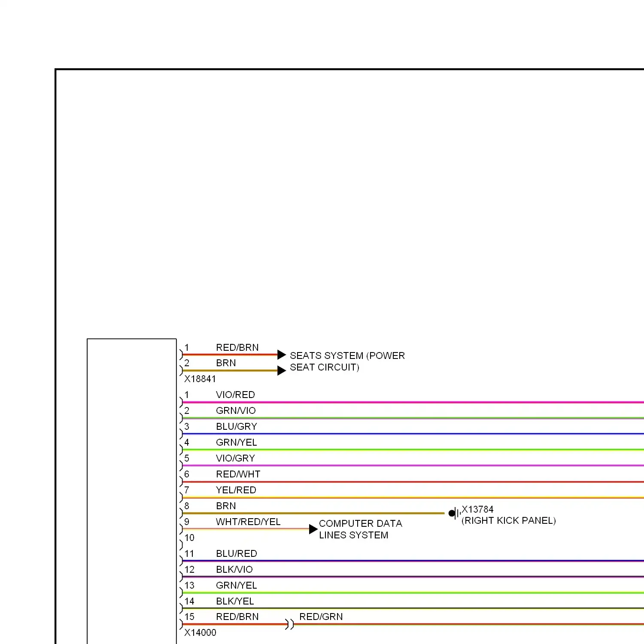This screenshot has width=644, height=644.
Task: Click the blue BLU/GRY wire line
Action: pos(413,434)
